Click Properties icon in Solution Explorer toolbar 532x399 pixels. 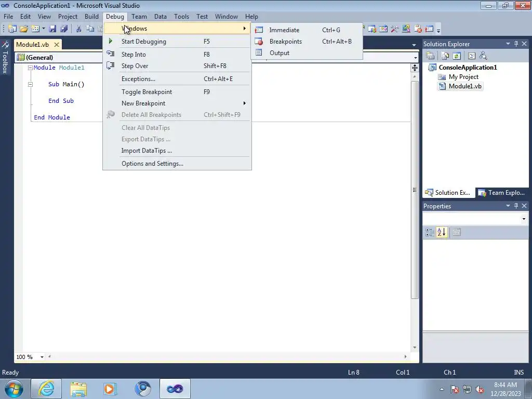pyautogui.click(x=430, y=56)
